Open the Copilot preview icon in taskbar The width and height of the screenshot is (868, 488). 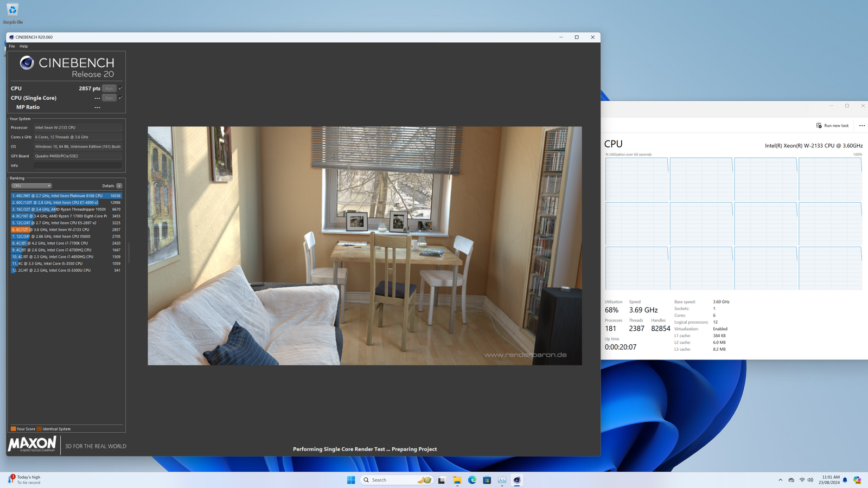(857, 480)
